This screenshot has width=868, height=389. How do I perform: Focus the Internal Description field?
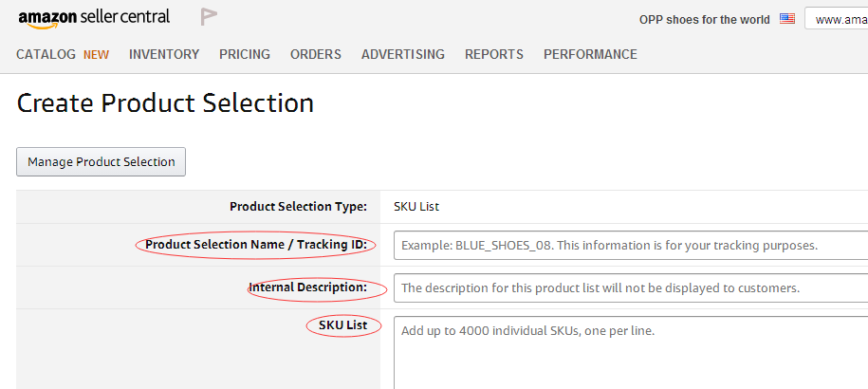(x=631, y=287)
